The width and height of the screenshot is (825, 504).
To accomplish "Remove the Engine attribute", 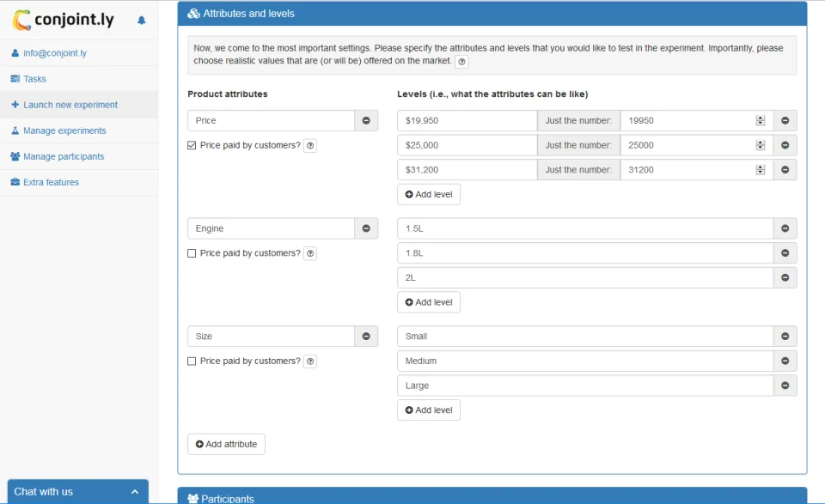I will click(x=366, y=228).
